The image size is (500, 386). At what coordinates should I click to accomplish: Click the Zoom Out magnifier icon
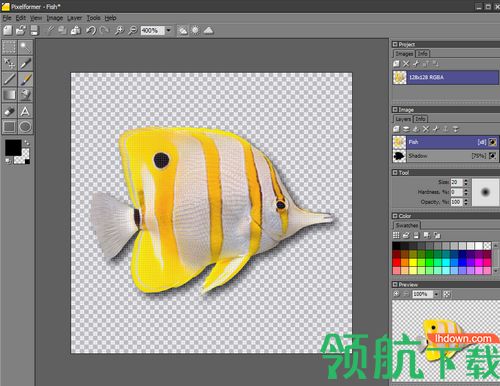point(133,31)
